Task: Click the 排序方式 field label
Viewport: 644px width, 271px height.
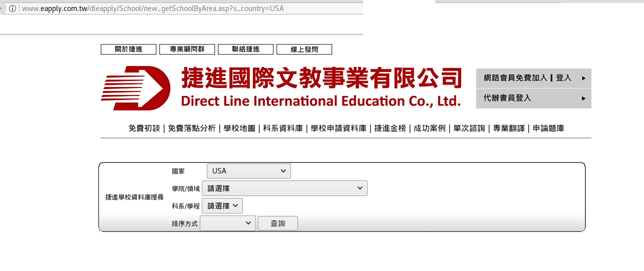Action: click(x=185, y=223)
